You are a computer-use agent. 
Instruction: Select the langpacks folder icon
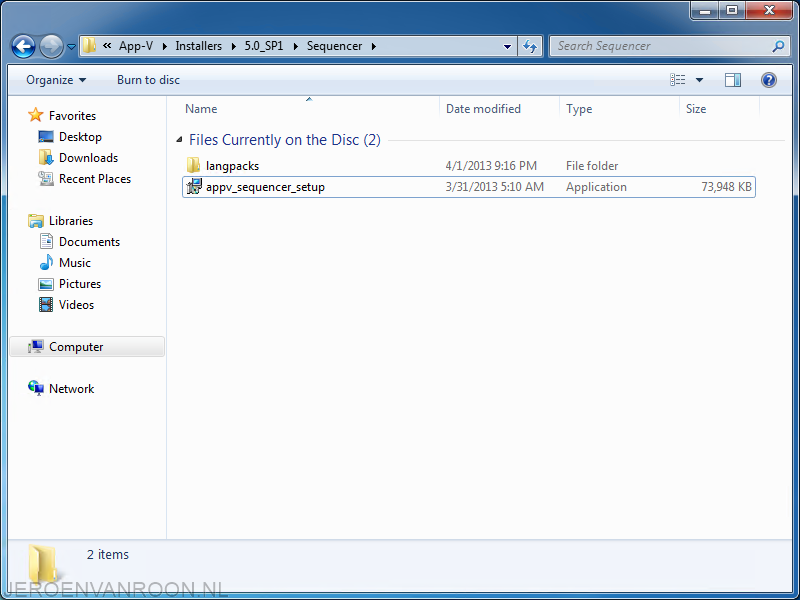193,165
